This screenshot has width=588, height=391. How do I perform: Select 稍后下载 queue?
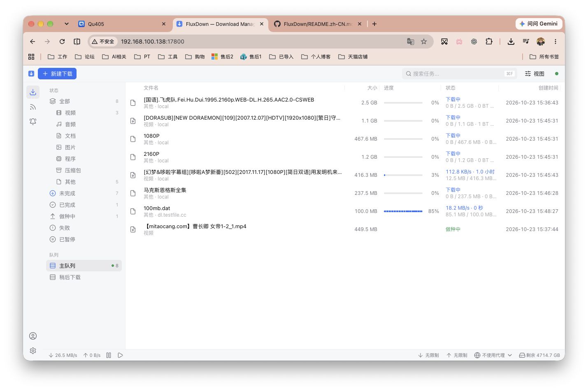pos(84,277)
